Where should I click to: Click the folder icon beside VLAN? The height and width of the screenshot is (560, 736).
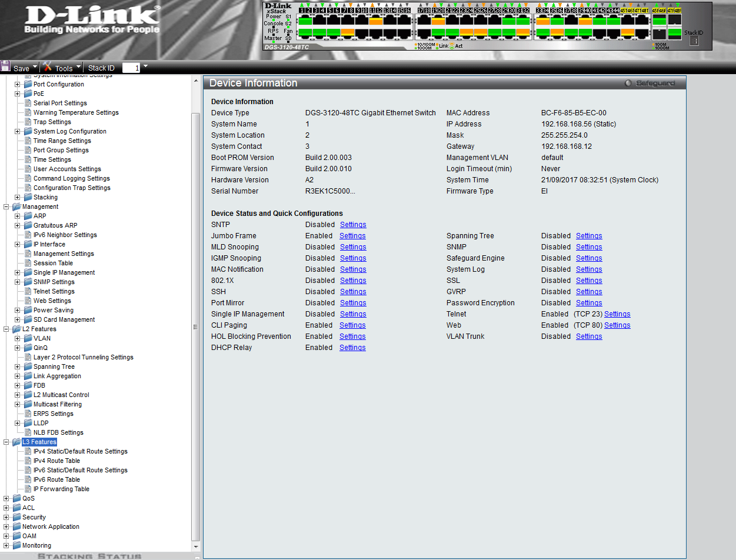pos(28,338)
